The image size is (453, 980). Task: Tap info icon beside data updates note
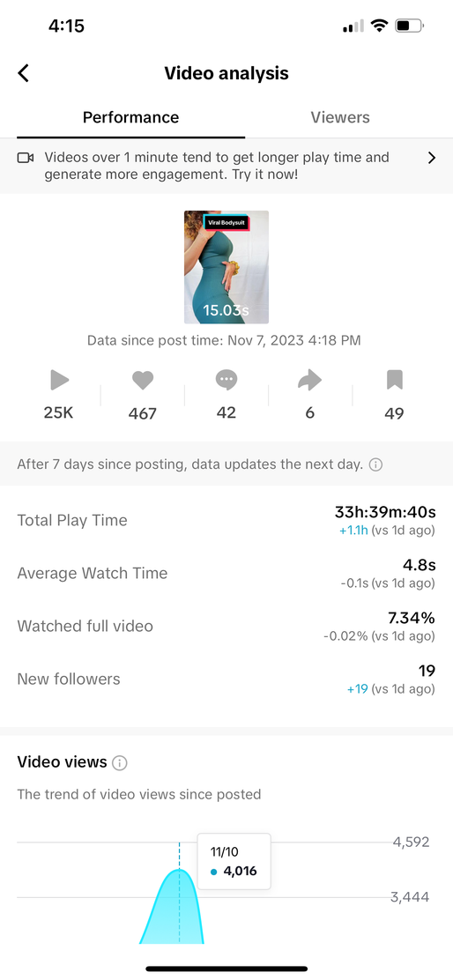[x=375, y=465]
